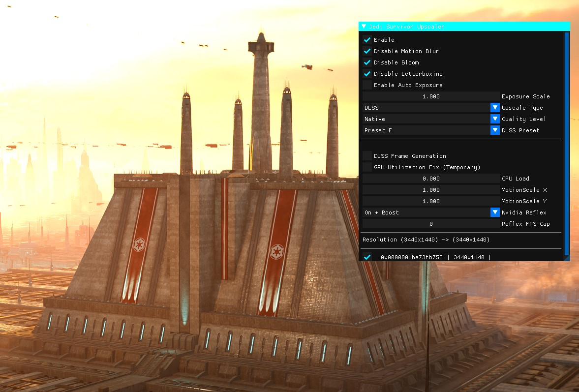Click the Nvidia Reflex dropdown arrow icon
This screenshot has height=392, width=579.
point(494,212)
